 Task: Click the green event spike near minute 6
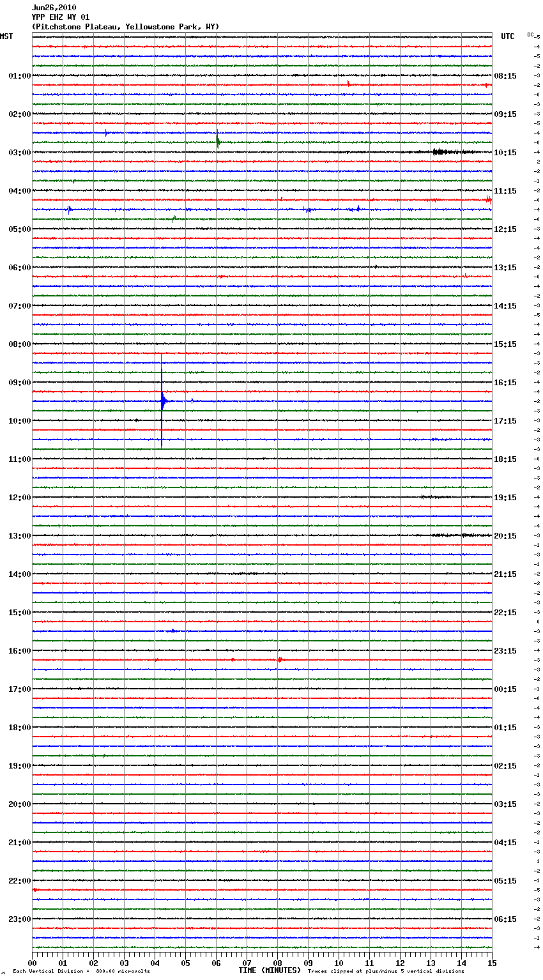click(218, 140)
